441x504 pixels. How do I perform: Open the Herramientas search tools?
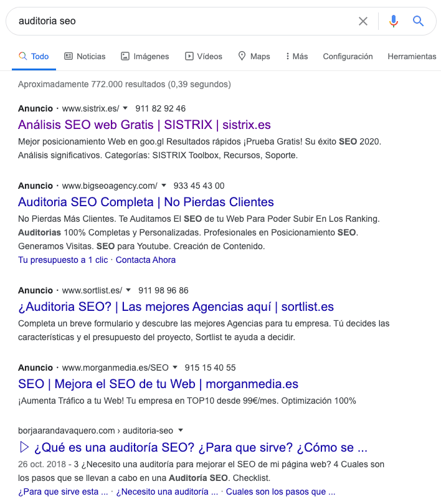(412, 56)
